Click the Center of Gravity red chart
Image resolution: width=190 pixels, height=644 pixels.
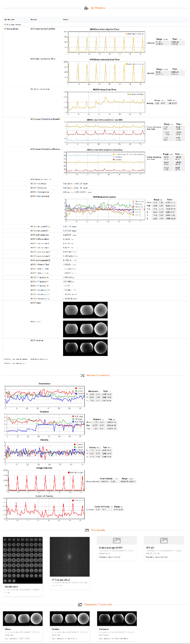click(44, 508)
